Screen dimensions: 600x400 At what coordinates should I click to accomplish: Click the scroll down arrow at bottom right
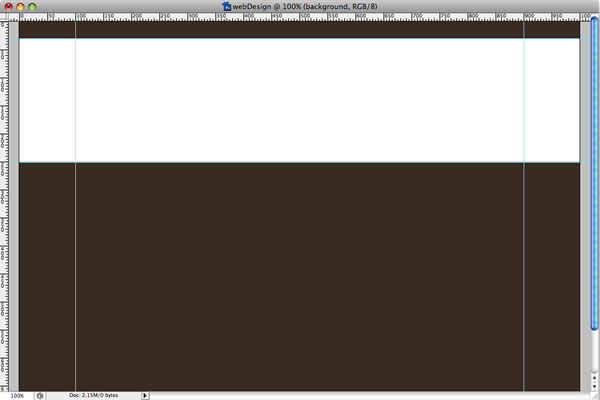click(x=594, y=386)
